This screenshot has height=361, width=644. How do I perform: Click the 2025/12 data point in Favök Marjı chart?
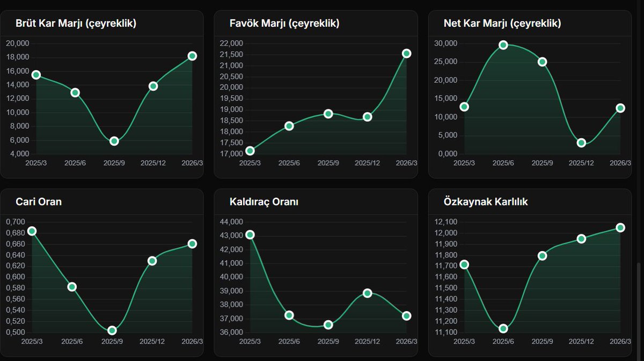tap(368, 116)
